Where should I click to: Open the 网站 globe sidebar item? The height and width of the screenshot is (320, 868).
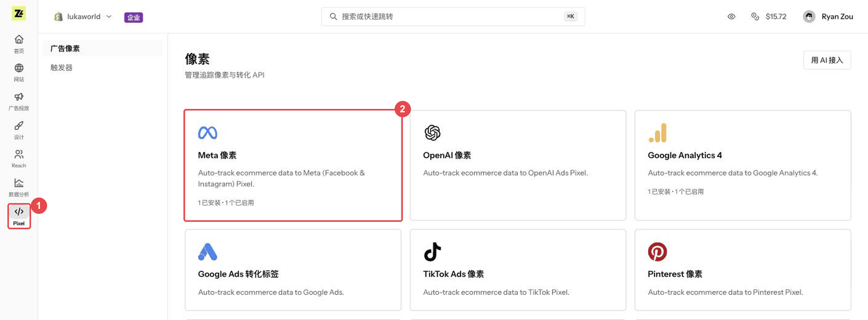(x=19, y=73)
